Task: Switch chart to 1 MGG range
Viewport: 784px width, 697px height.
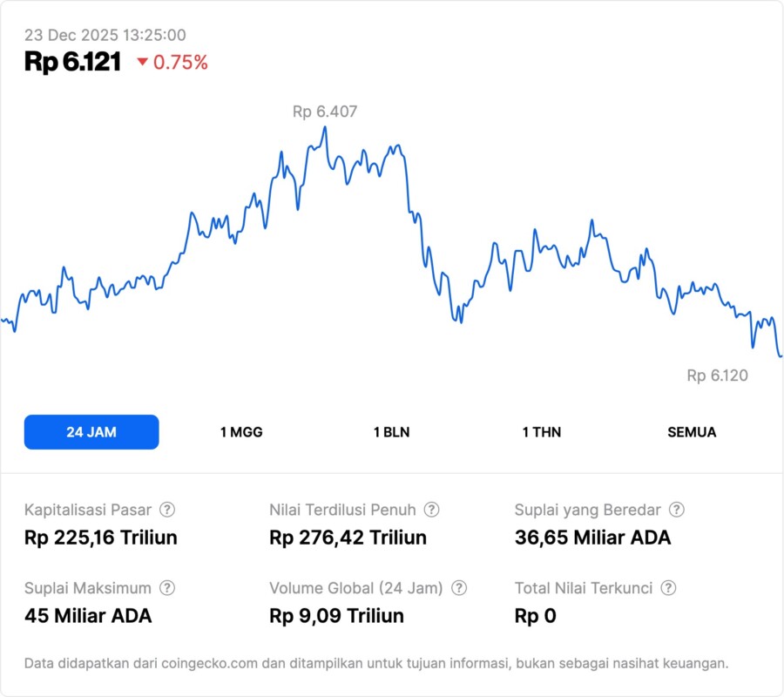Action: [241, 432]
